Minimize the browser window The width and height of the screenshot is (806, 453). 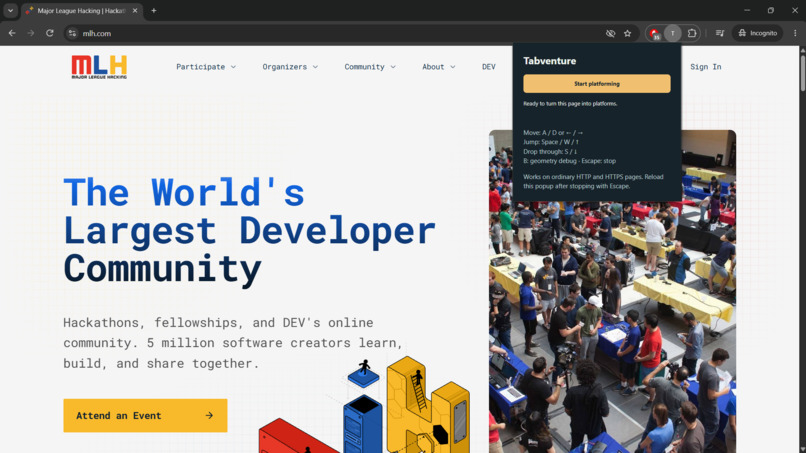point(747,10)
